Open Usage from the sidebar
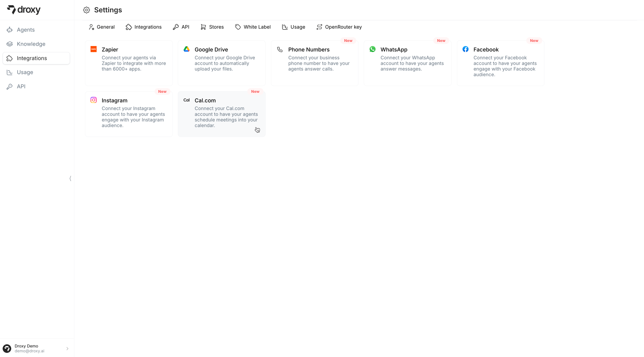644x357 pixels. point(36,73)
